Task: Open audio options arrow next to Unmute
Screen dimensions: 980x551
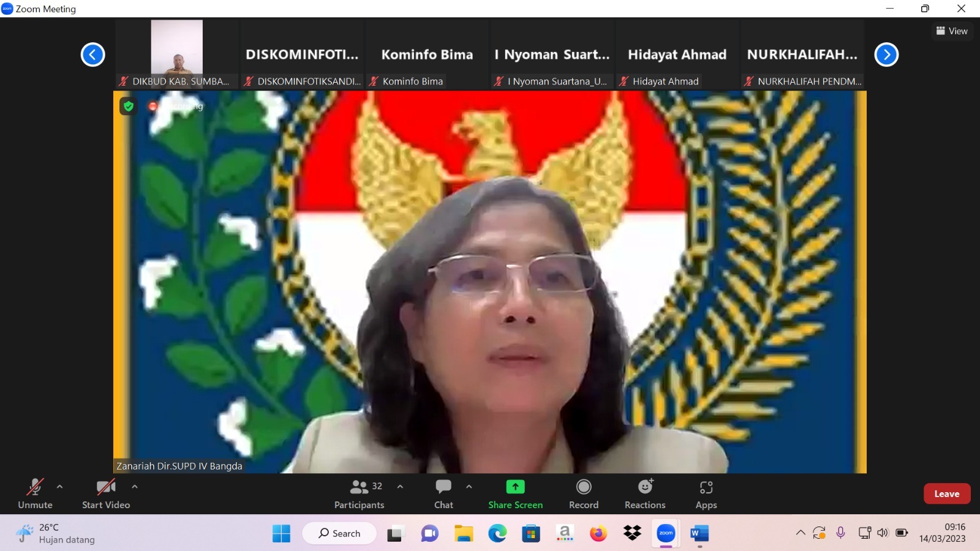Action: click(59, 487)
